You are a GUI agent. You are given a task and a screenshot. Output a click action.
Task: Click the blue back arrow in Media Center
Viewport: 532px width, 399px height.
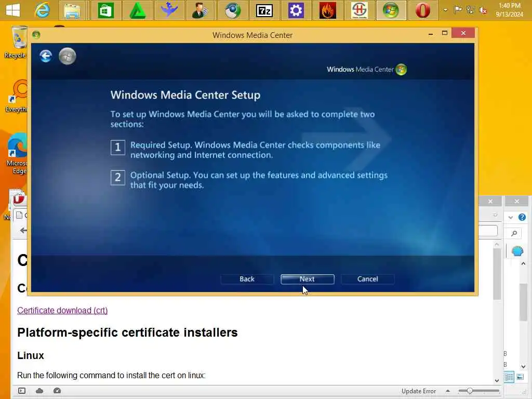(x=46, y=56)
